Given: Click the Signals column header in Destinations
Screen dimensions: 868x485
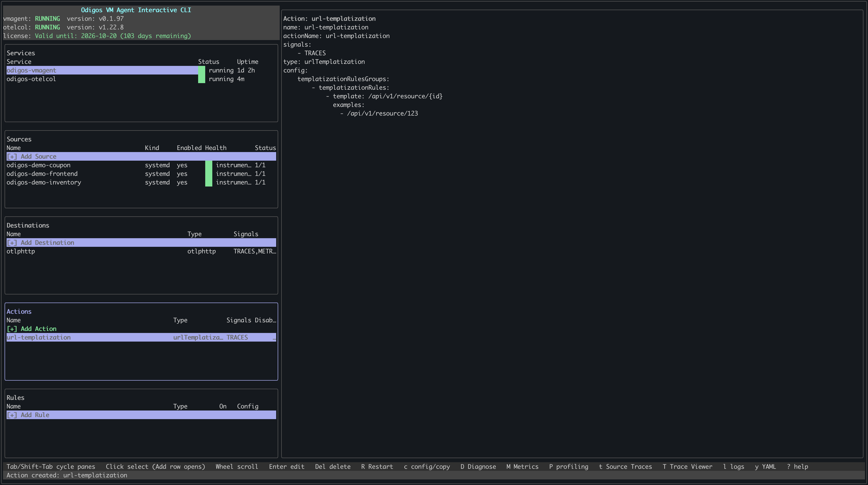Looking at the screenshot, I should pos(246,234).
